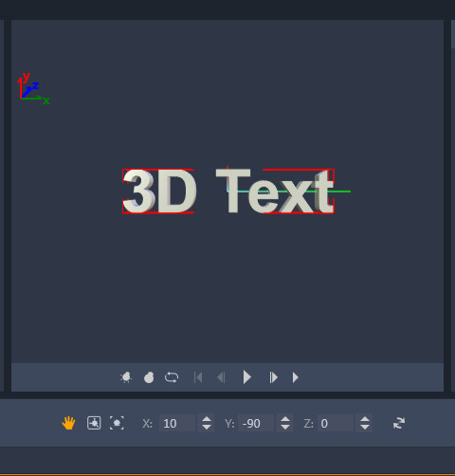Click the X value input field

click(x=177, y=423)
